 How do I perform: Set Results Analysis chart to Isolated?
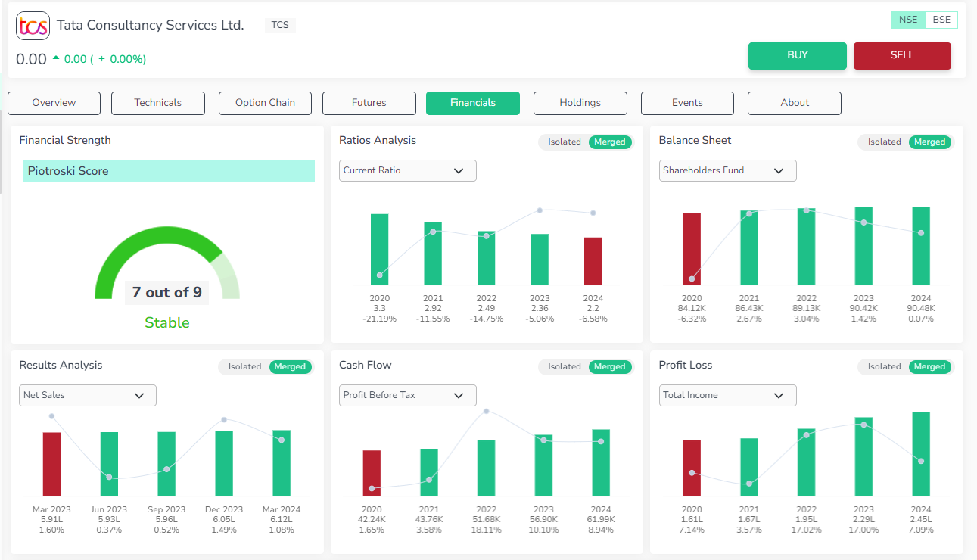point(245,366)
